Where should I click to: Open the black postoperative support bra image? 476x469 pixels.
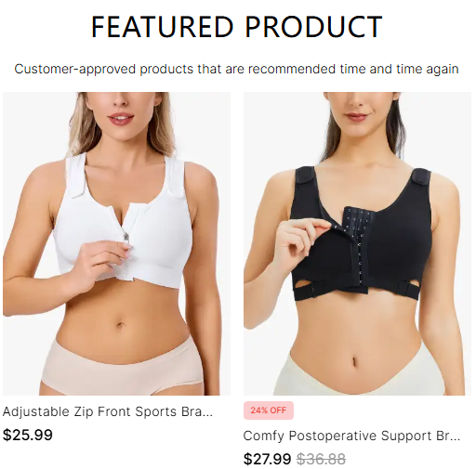click(x=357, y=243)
